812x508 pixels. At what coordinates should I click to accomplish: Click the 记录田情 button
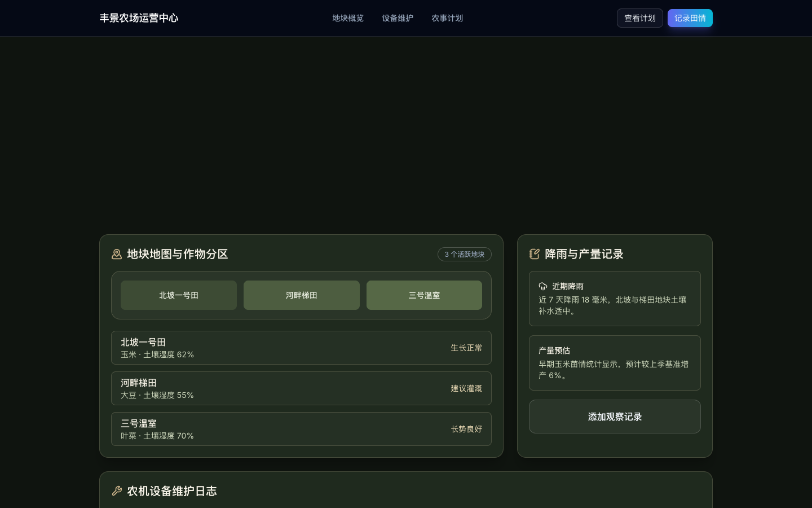tap(690, 18)
